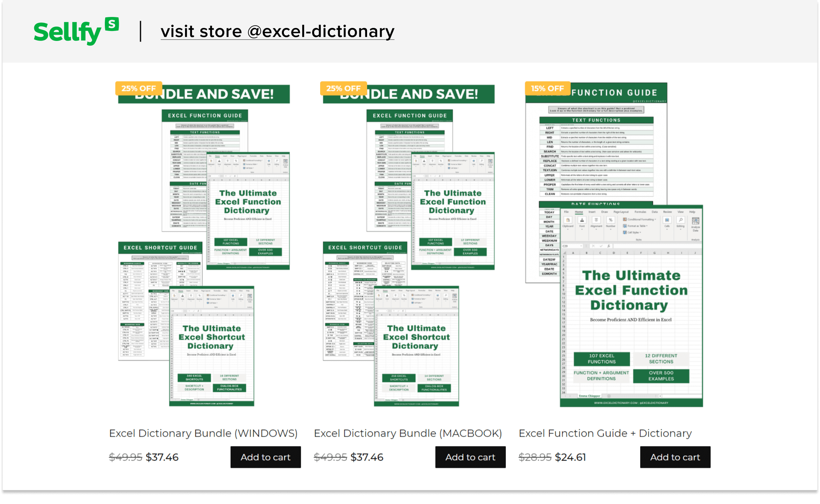Screen dimensions: 820x504
Task: Click the $37.46 price under Windows bundle
Action: point(162,457)
